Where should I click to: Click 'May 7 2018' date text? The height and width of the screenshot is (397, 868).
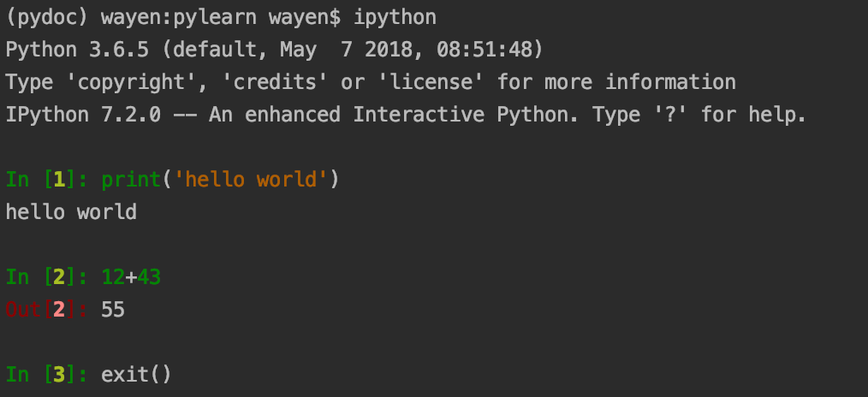point(353,50)
